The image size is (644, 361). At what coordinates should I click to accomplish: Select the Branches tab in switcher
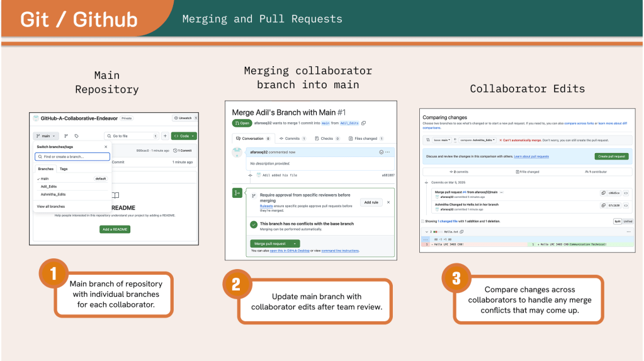(45, 169)
